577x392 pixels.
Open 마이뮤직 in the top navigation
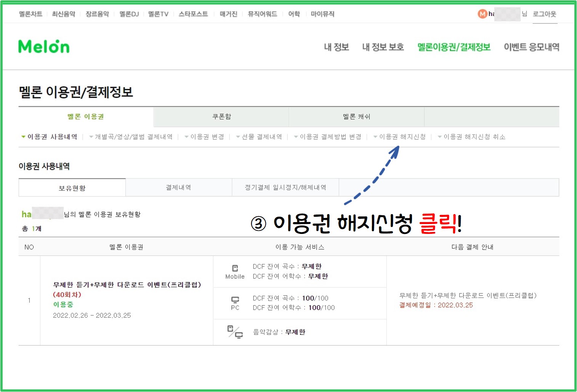click(x=322, y=14)
